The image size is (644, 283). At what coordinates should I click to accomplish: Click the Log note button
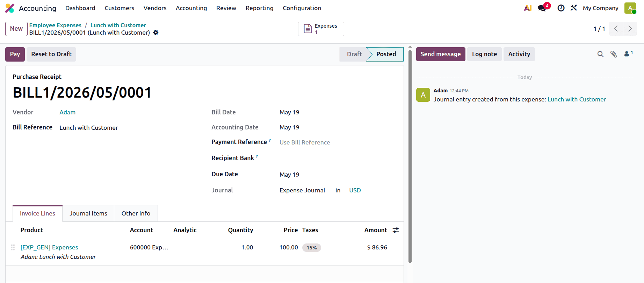484,54
